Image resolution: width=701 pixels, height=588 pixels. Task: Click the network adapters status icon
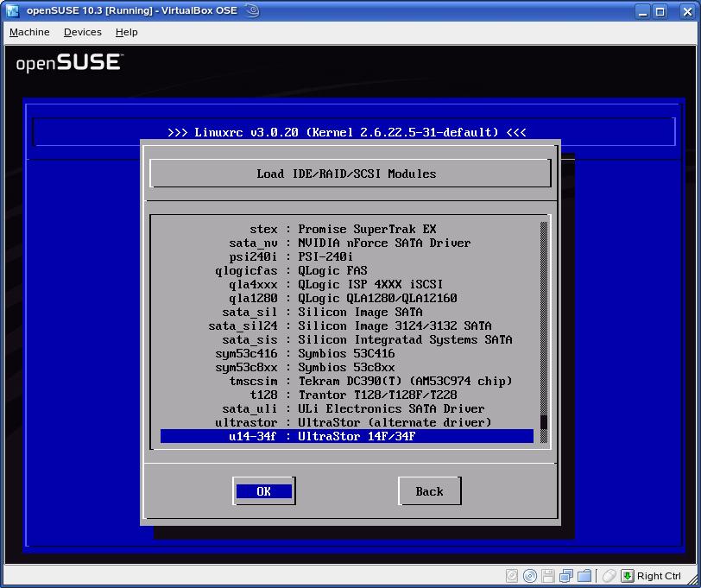pos(566,575)
